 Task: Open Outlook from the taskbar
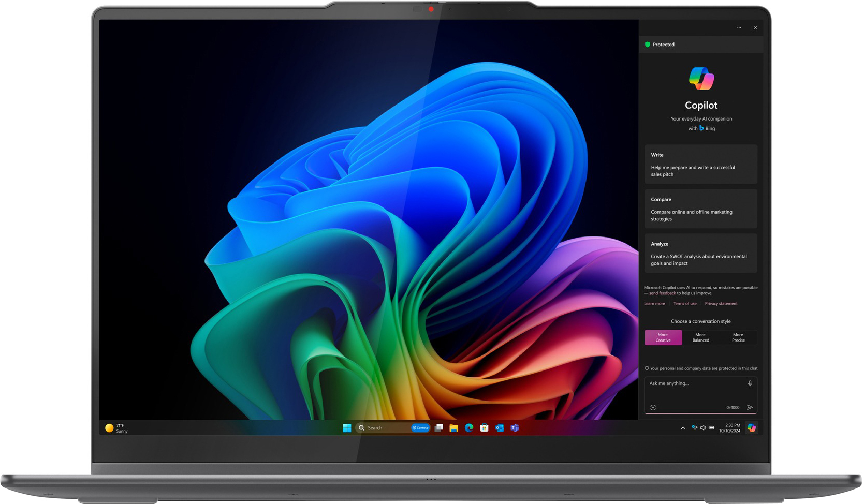(x=499, y=428)
